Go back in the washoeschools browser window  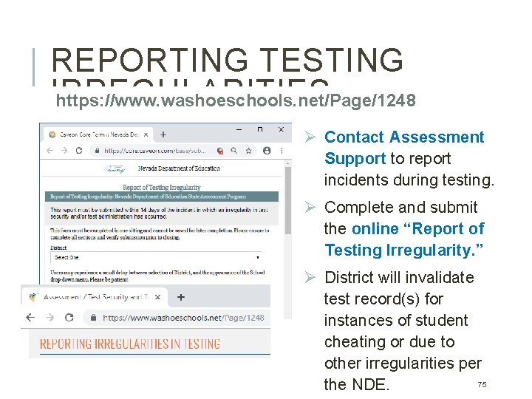tap(30, 318)
